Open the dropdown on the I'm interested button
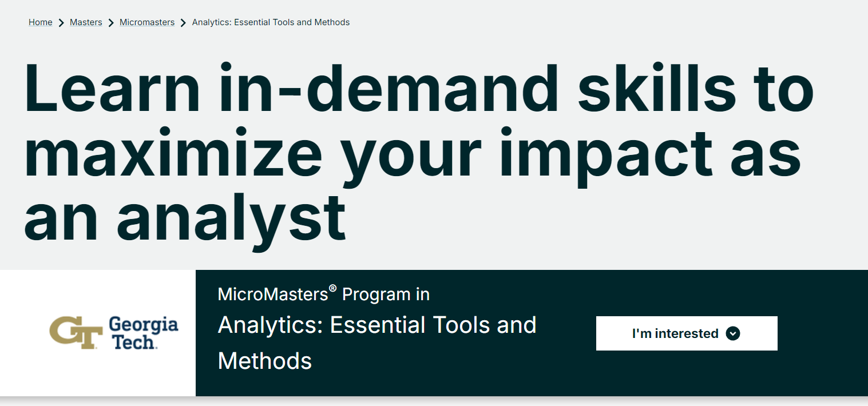The height and width of the screenshot is (406, 868). [x=686, y=333]
